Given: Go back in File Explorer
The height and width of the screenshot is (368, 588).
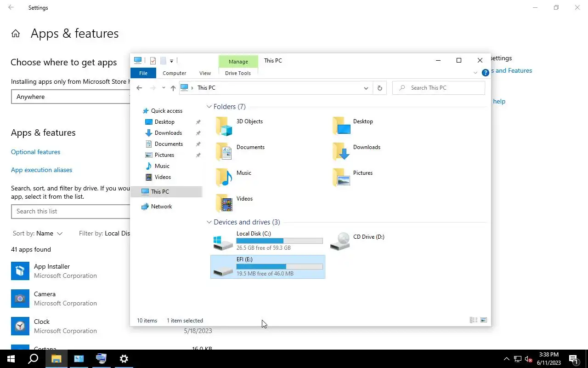Looking at the screenshot, I should pyautogui.click(x=139, y=88).
